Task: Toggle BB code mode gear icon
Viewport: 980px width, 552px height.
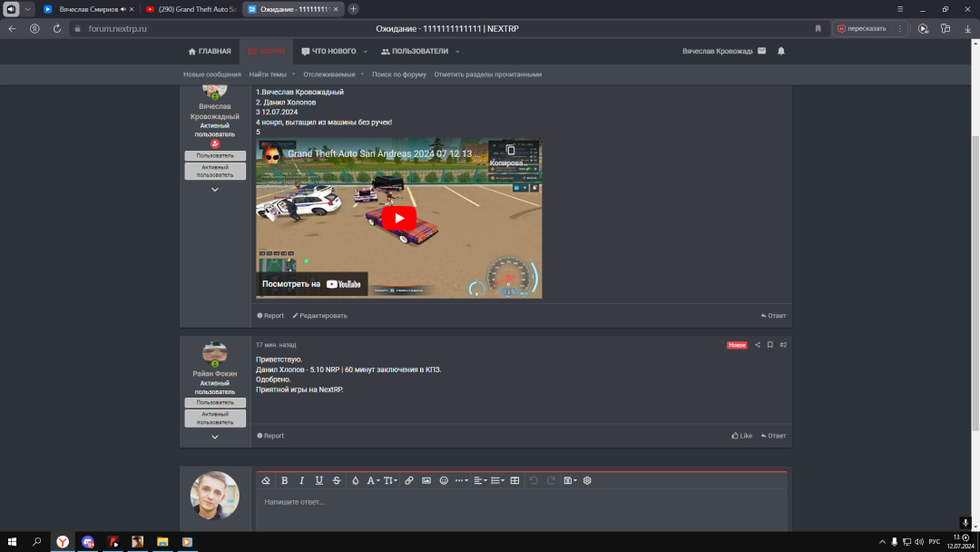Action: point(587,481)
